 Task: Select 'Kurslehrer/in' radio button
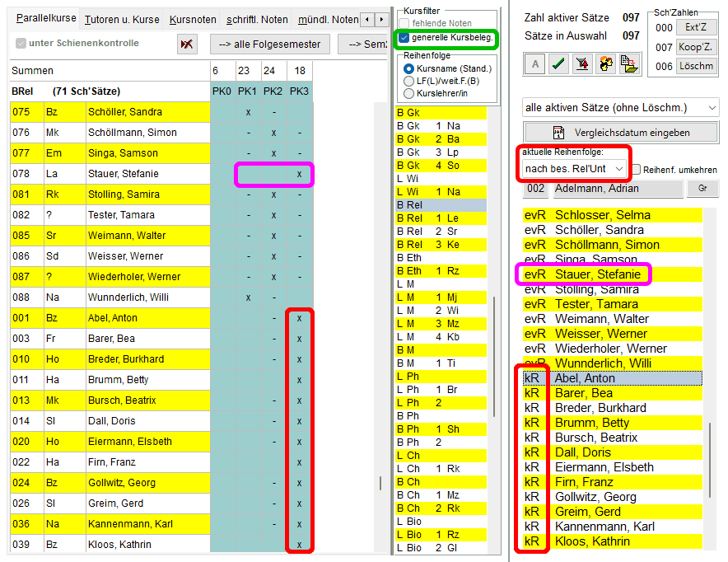pyautogui.click(x=408, y=94)
